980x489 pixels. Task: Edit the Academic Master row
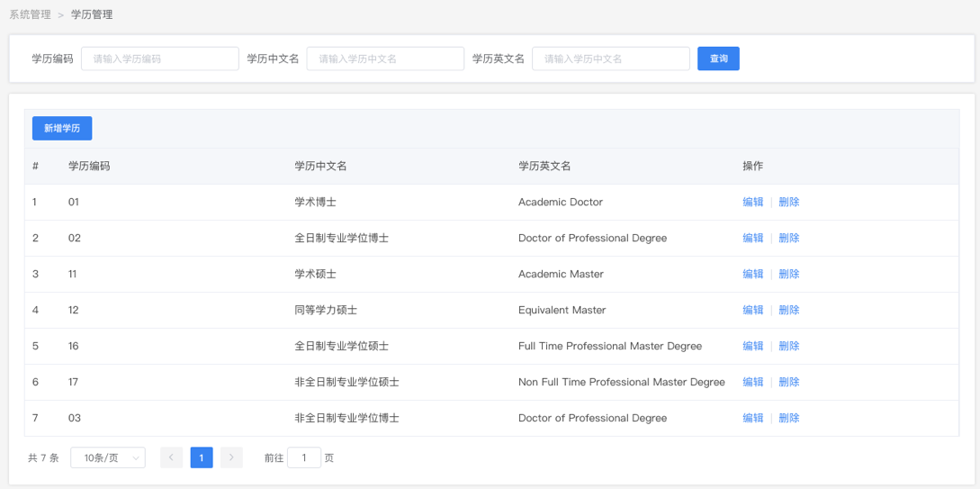(x=752, y=274)
